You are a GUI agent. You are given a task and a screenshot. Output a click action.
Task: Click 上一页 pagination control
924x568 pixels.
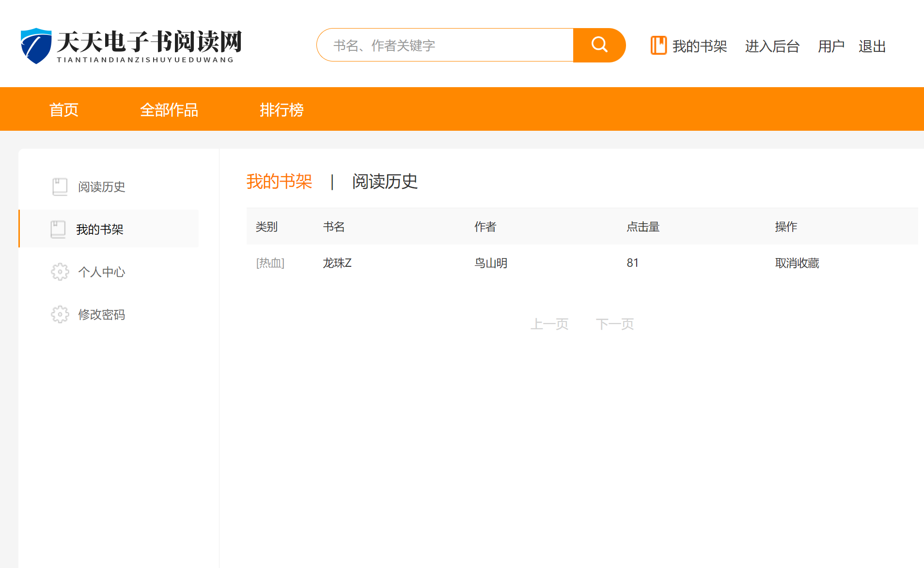click(x=550, y=323)
